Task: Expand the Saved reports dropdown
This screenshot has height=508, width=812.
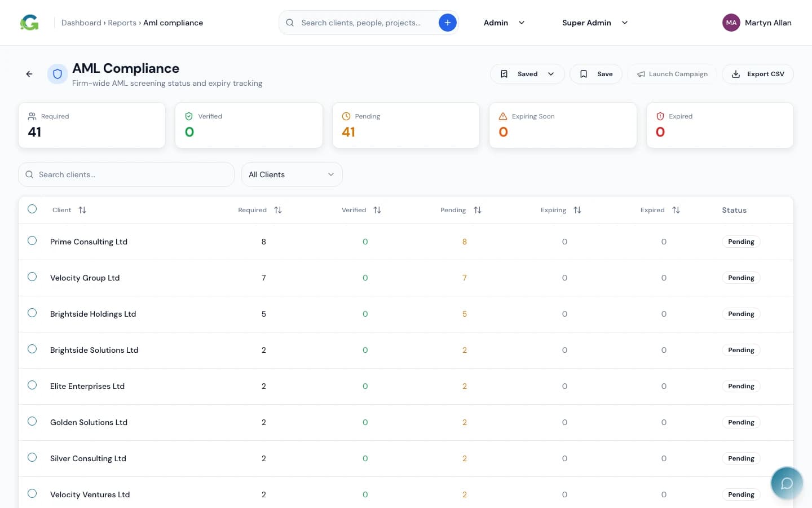Action: click(x=527, y=74)
